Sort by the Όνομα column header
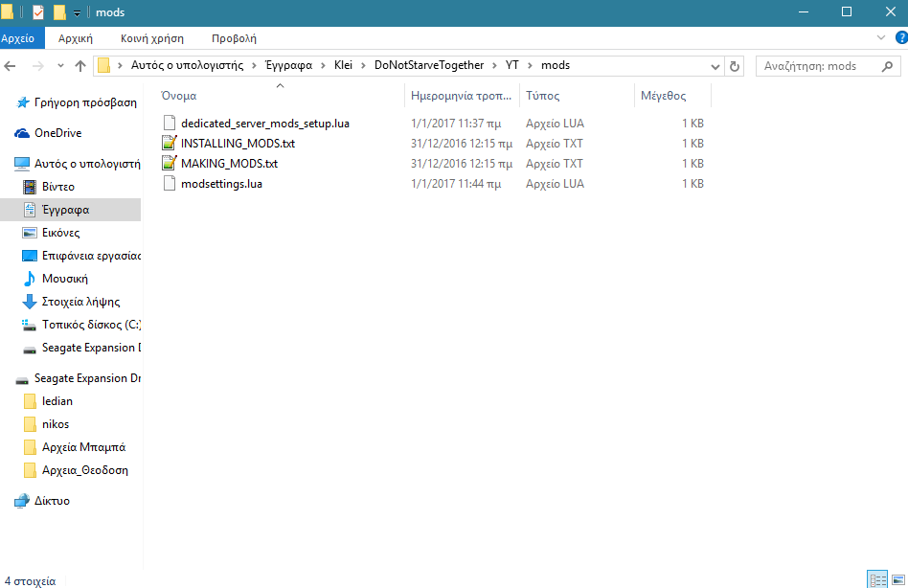The height and width of the screenshot is (588, 908). click(179, 96)
